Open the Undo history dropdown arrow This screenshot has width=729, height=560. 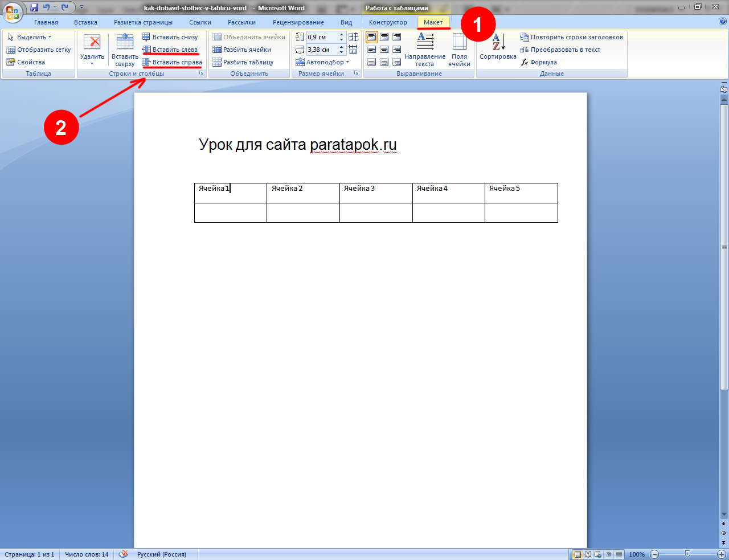click(55, 7)
